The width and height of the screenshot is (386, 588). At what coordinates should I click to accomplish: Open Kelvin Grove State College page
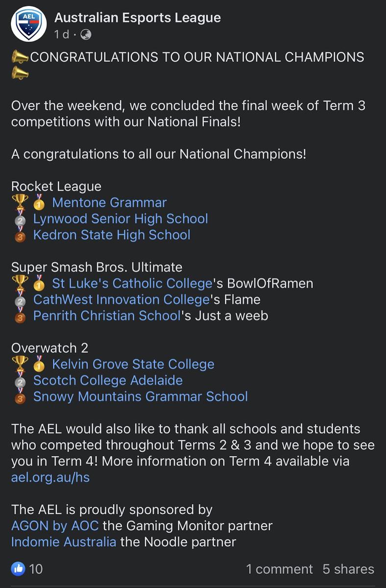click(x=133, y=364)
